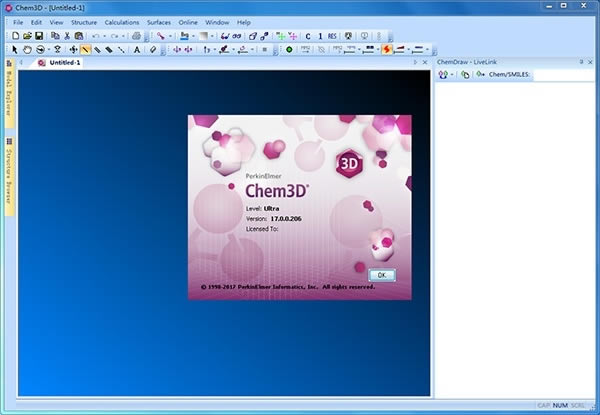
Task: Open the undo dropdown arrow
Action: pos(104,35)
